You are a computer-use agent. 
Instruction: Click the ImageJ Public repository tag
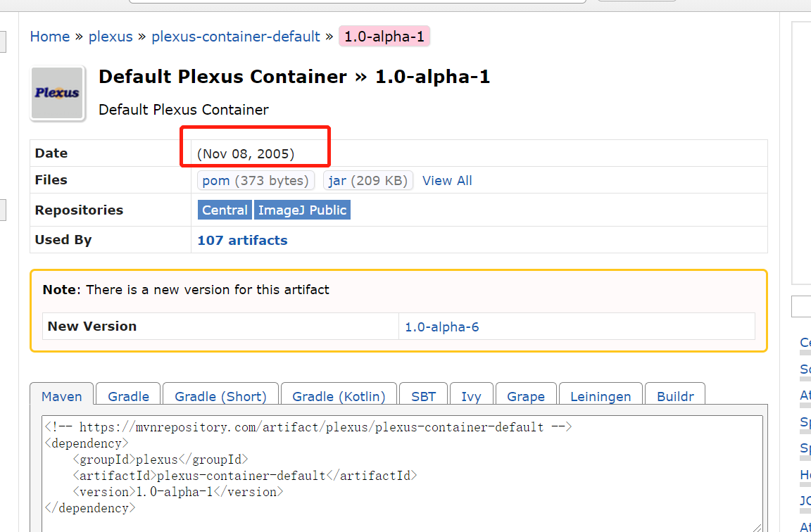(x=302, y=210)
